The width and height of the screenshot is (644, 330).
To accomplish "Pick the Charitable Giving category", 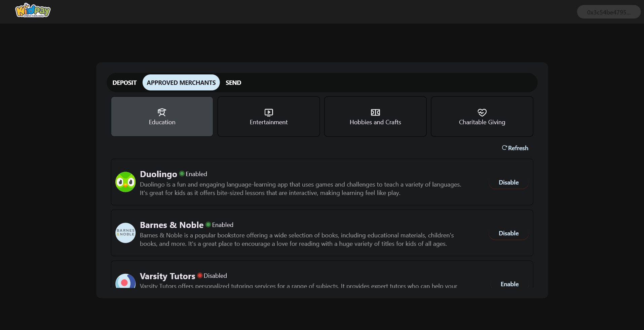I will 482,117.
